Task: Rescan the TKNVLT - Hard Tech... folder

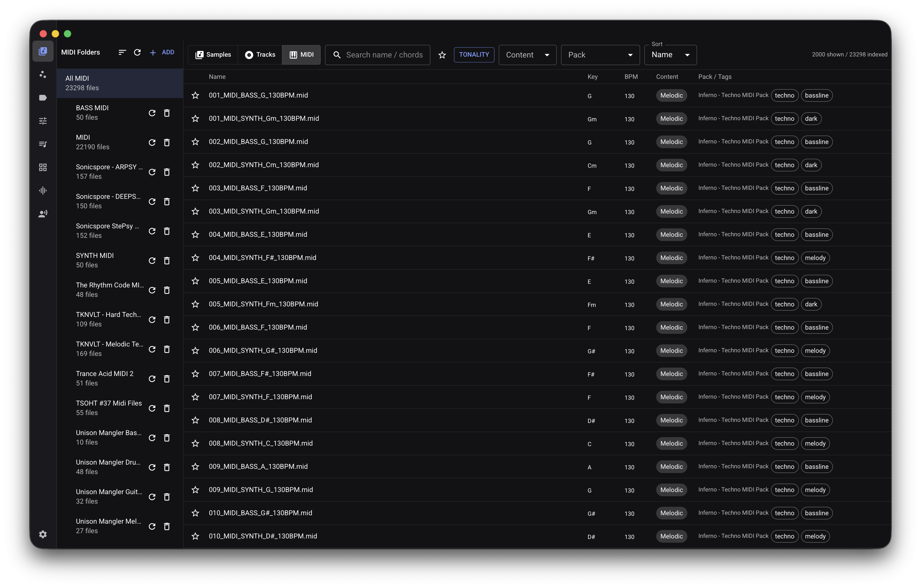Action: point(152,320)
